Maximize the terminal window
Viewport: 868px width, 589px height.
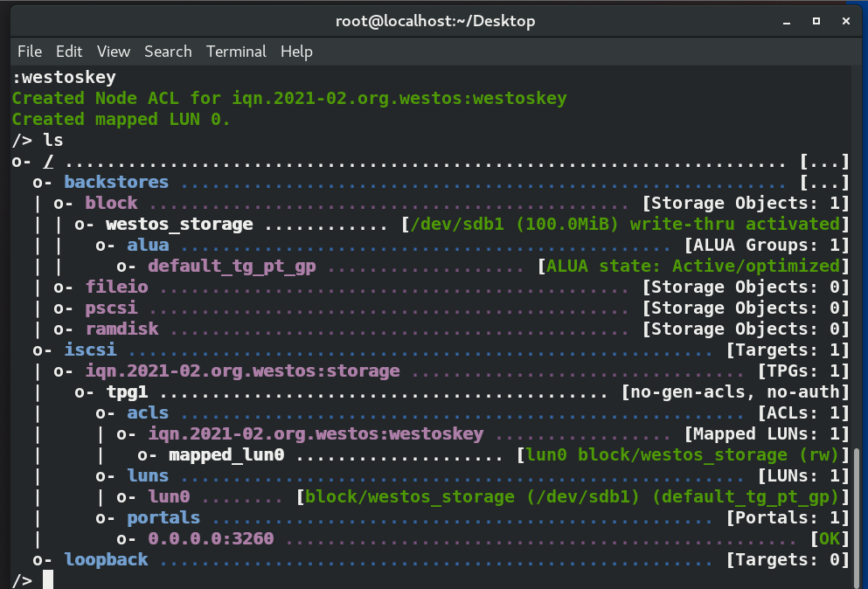coord(816,21)
